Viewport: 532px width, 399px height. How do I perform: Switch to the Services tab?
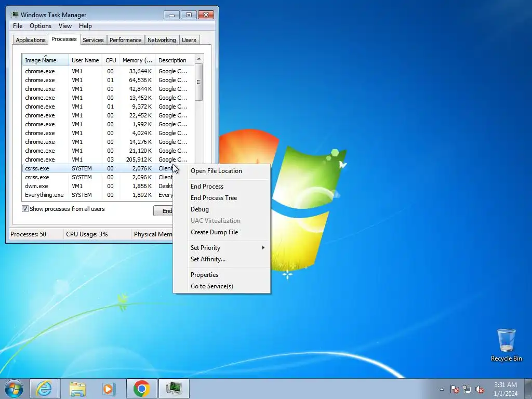tap(93, 40)
